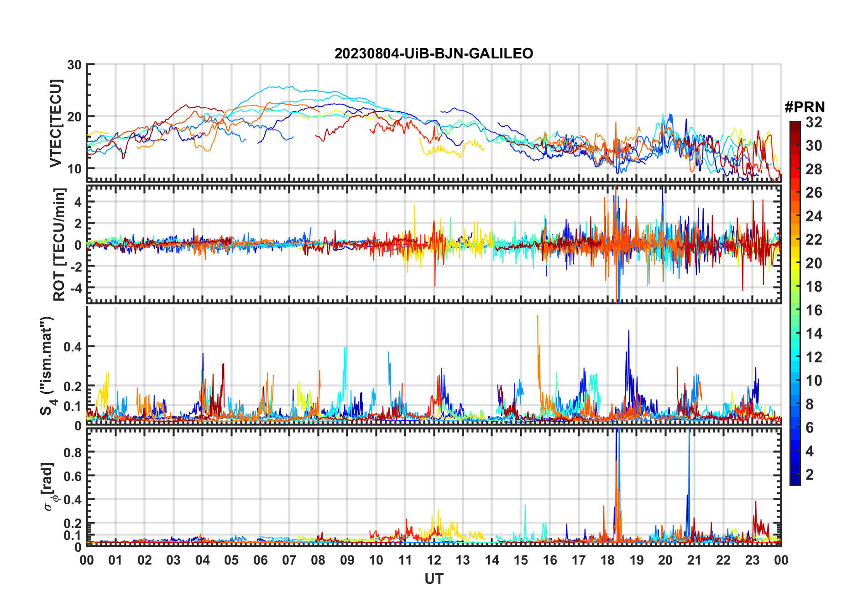Pick hour 17 on the UT axis
868x607 pixels.
pyautogui.click(x=579, y=560)
